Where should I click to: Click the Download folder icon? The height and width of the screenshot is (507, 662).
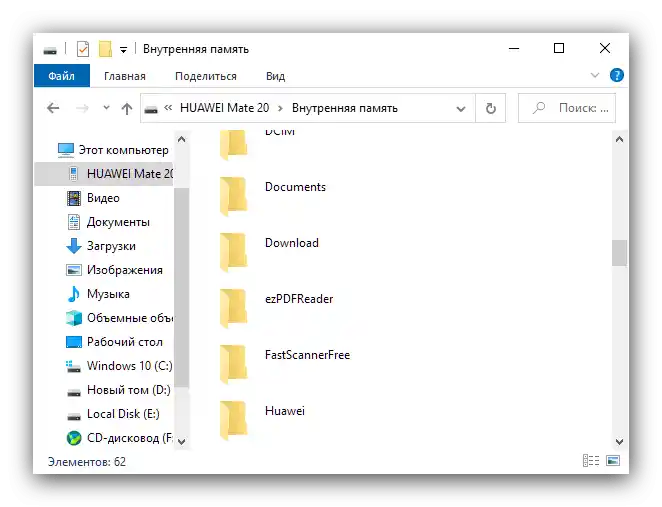[x=233, y=252]
